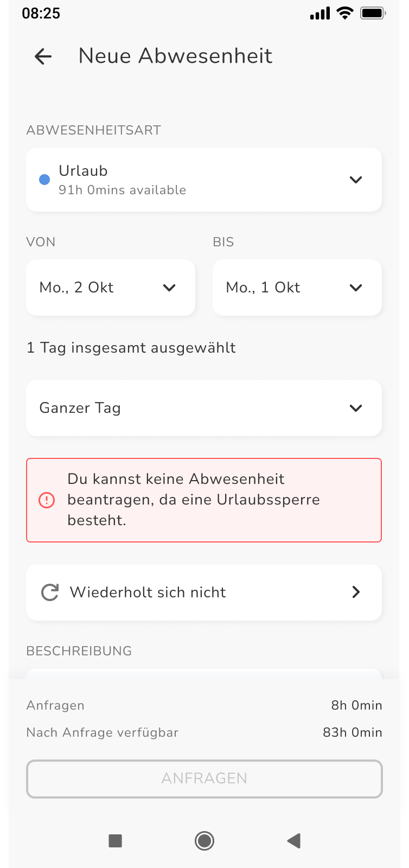Tap the Beschreibung description field
The width and height of the screenshot is (409, 868).
tap(204, 674)
